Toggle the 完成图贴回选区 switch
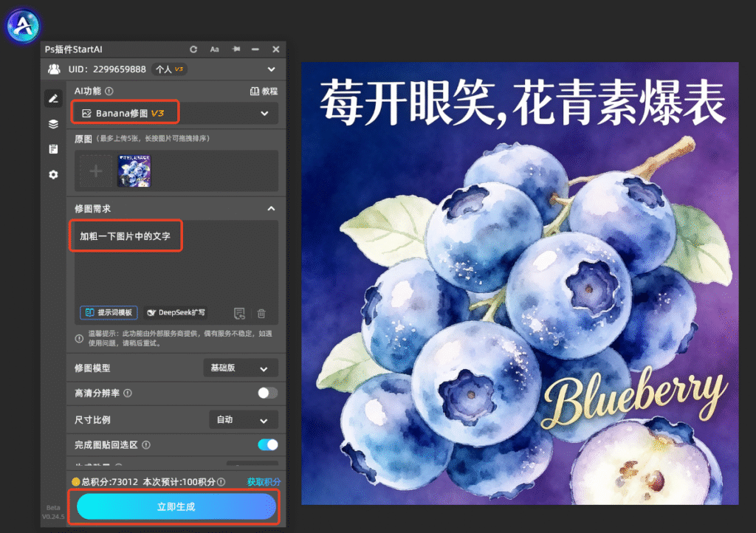The image size is (756, 533). point(267,445)
